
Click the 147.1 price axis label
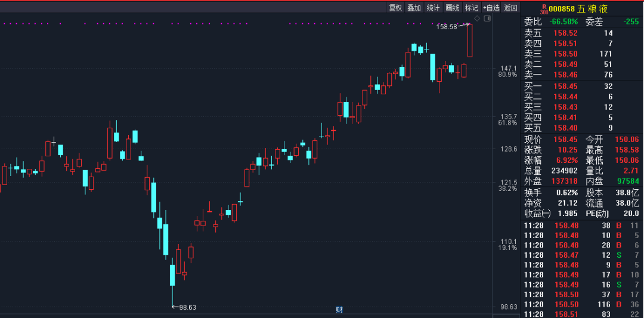pos(509,68)
